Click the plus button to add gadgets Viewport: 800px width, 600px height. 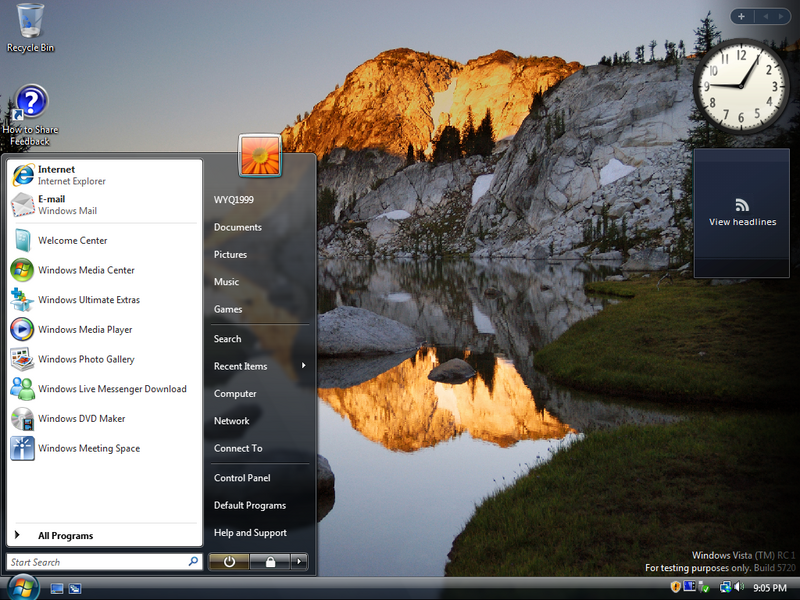click(741, 16)
